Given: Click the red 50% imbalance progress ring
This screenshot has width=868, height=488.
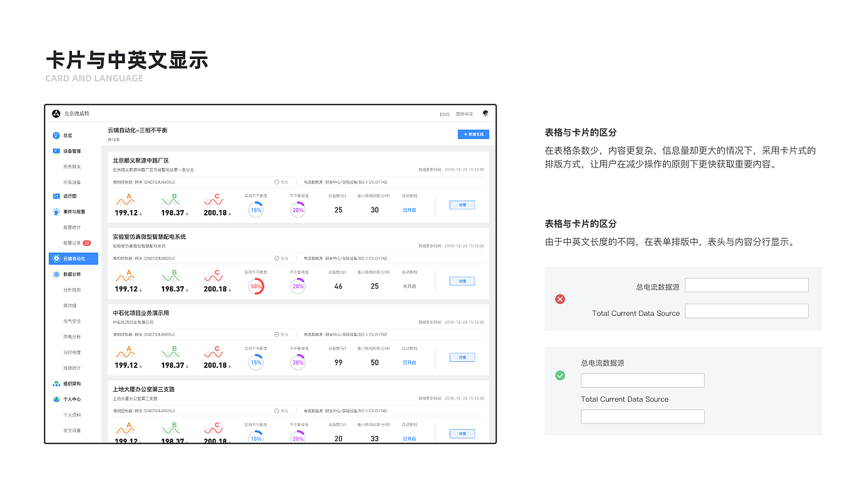Looking at the screenshot, I should pos(256,285).
